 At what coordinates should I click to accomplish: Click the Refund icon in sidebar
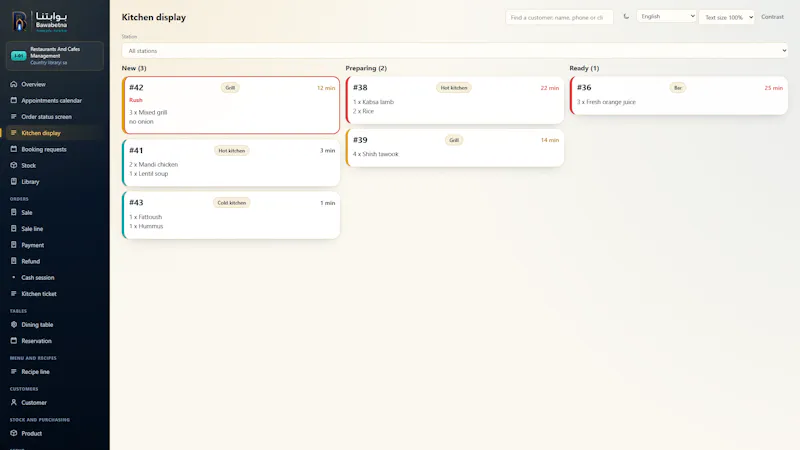(14, 261)
